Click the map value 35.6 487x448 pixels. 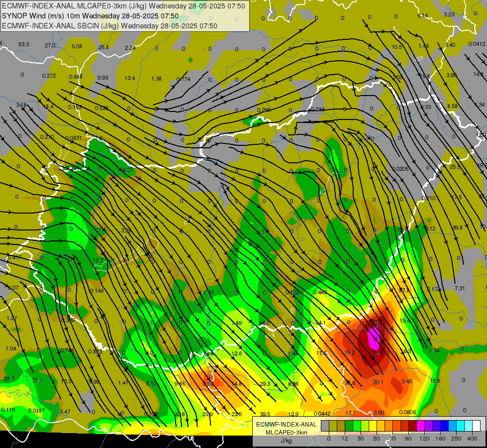[350, 383]
